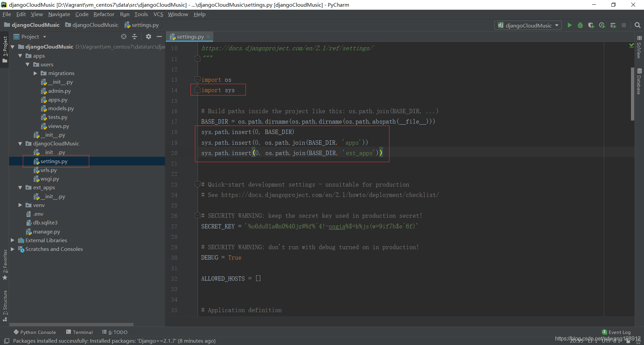Click the concurrency diagram run icon

point(613,25)
